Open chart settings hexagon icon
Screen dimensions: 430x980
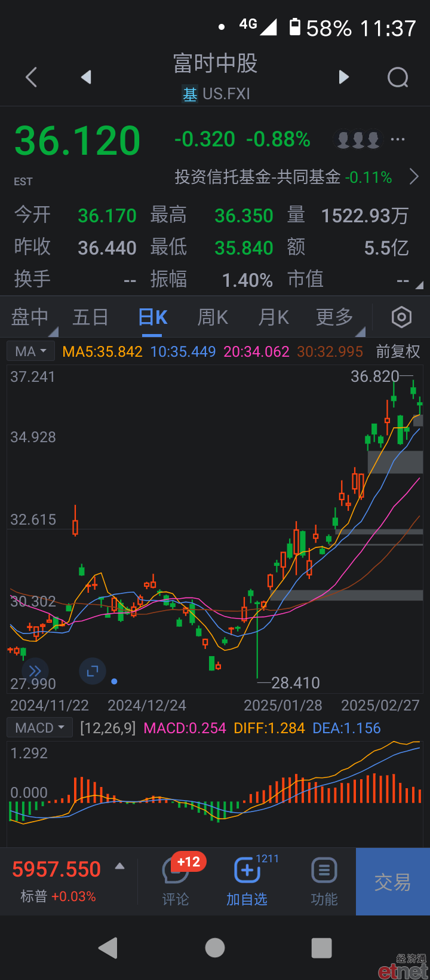[x=401, y=317]
